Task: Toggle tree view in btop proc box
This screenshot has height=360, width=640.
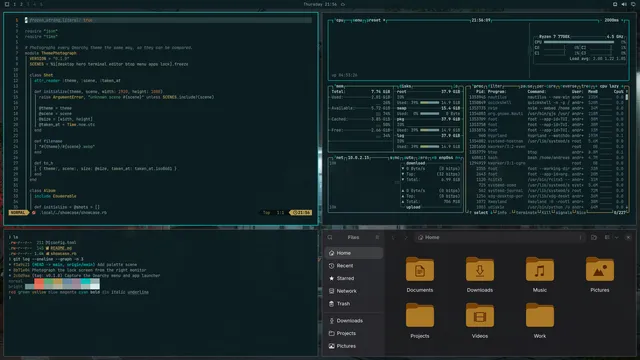Action: click(x=586, y=87)
